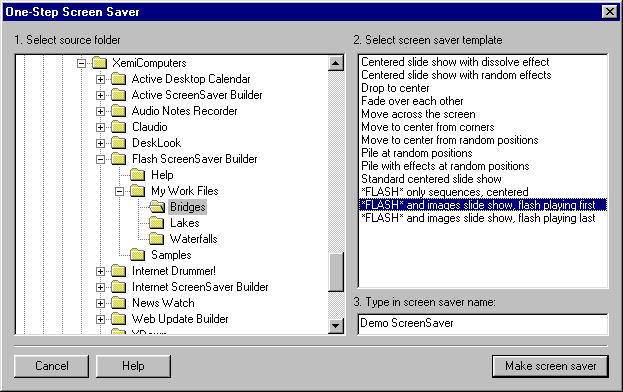The image size is (623, 392).
Task: Click the Claudio folder icon
Action: (x=118, y=127)
